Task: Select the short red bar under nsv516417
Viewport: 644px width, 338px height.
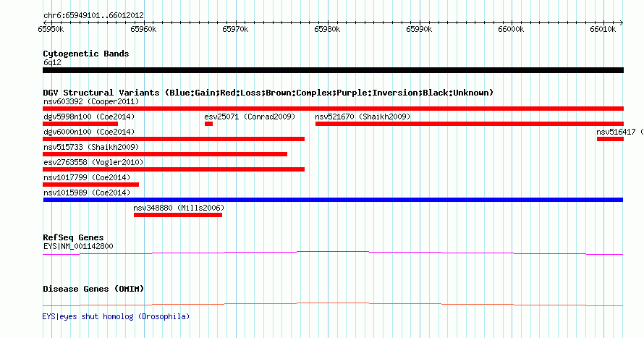Action: tap(610, 139)
